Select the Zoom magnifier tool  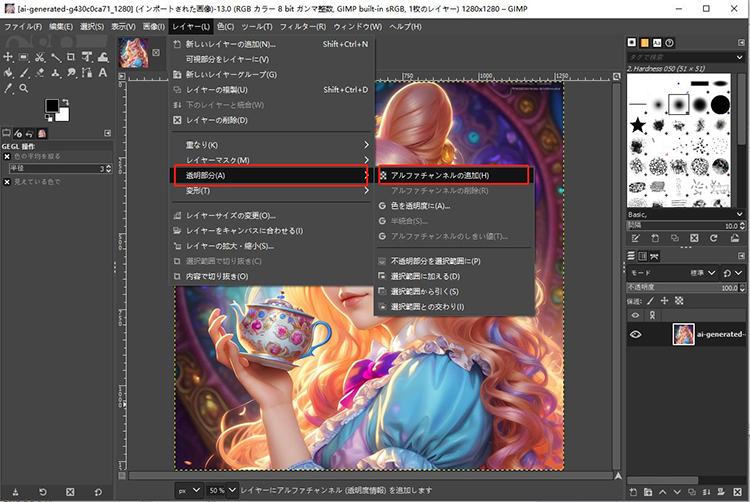point(23,88)
